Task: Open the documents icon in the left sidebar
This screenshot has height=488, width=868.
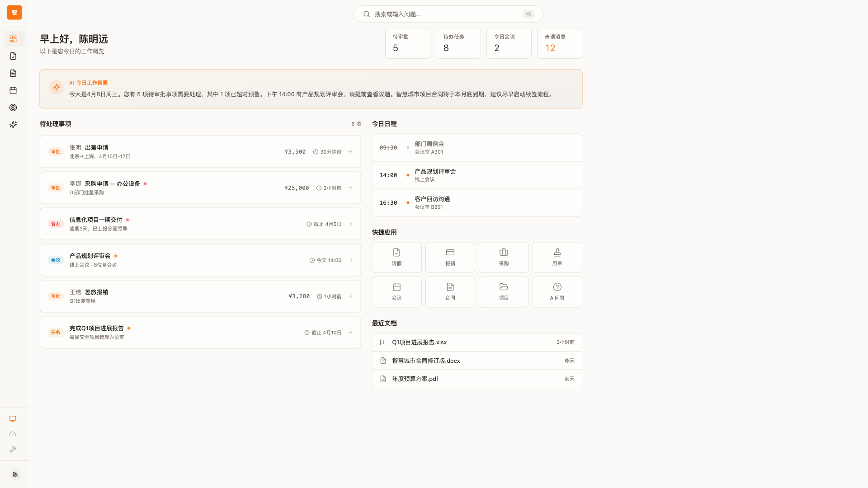Action: pyautogui.click(x=13, y=73)
